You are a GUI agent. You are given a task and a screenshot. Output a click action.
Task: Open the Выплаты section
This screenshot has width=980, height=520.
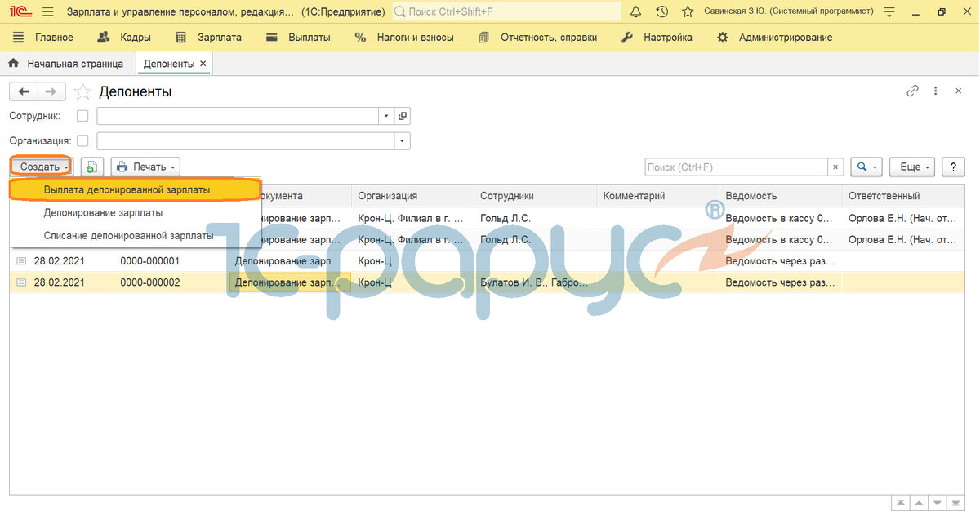pyautogui.click(x=298, y=38)
